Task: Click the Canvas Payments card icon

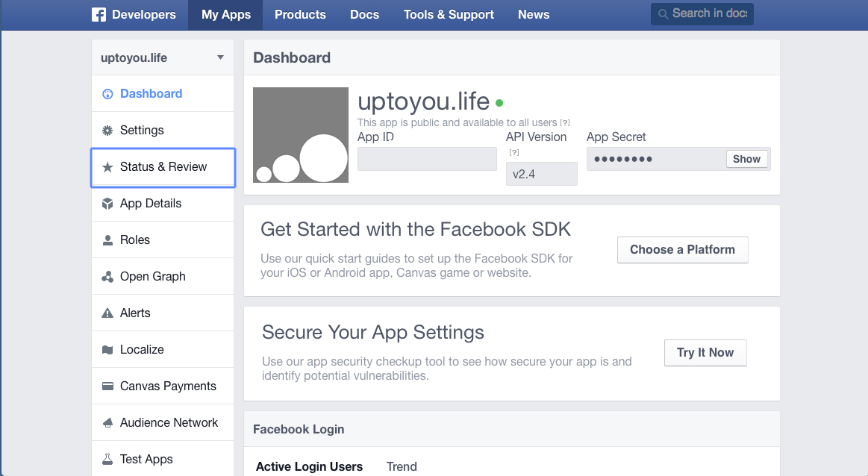Action: (107, 386)
